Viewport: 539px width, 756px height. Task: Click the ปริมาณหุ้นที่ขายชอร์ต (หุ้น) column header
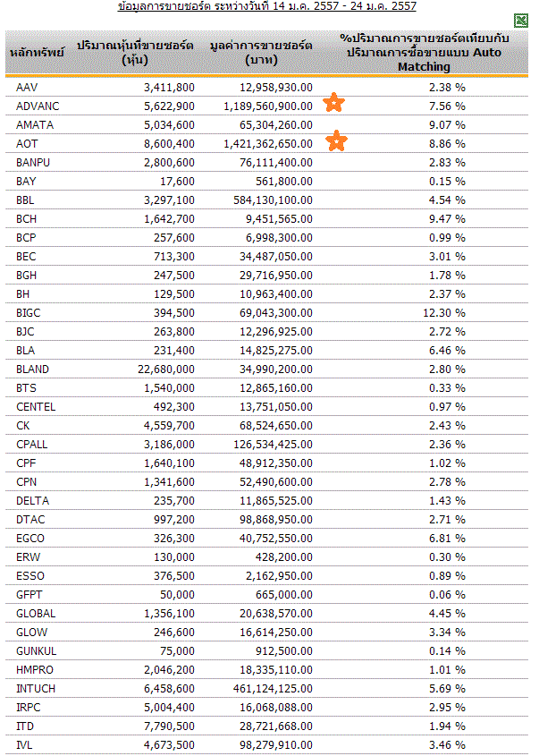136,53
